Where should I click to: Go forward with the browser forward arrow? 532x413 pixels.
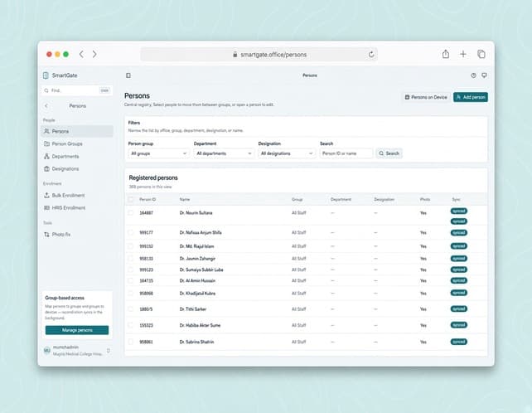(x=94, y=54)
